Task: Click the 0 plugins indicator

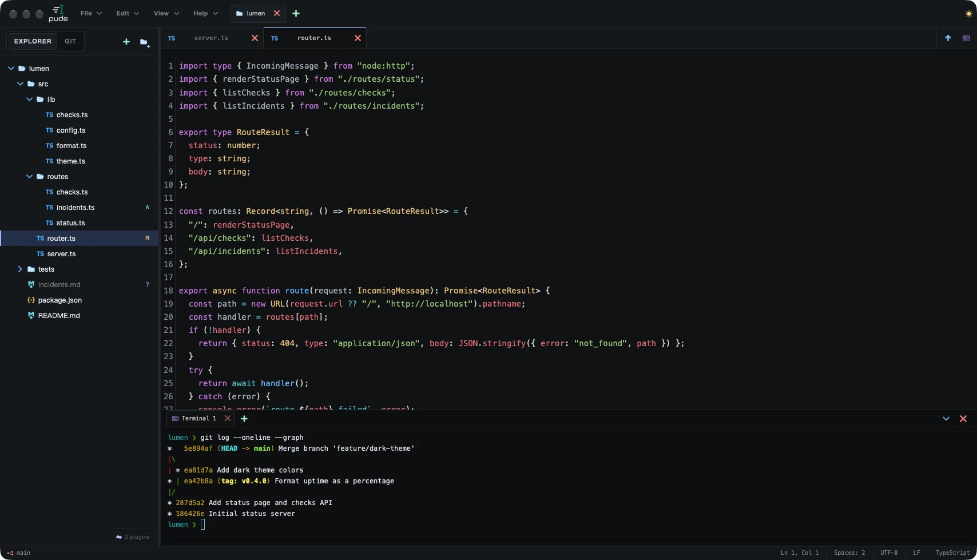Action: point(133,537)
